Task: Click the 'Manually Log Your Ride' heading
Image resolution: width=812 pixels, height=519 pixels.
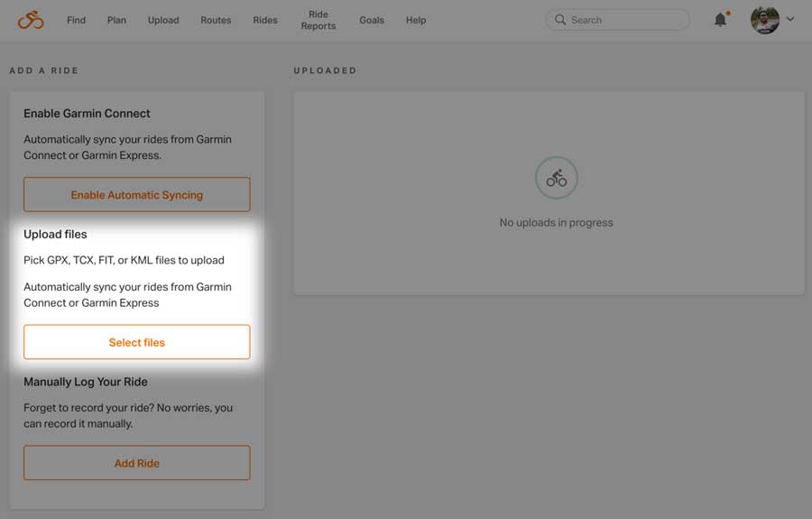Action: 86,382
